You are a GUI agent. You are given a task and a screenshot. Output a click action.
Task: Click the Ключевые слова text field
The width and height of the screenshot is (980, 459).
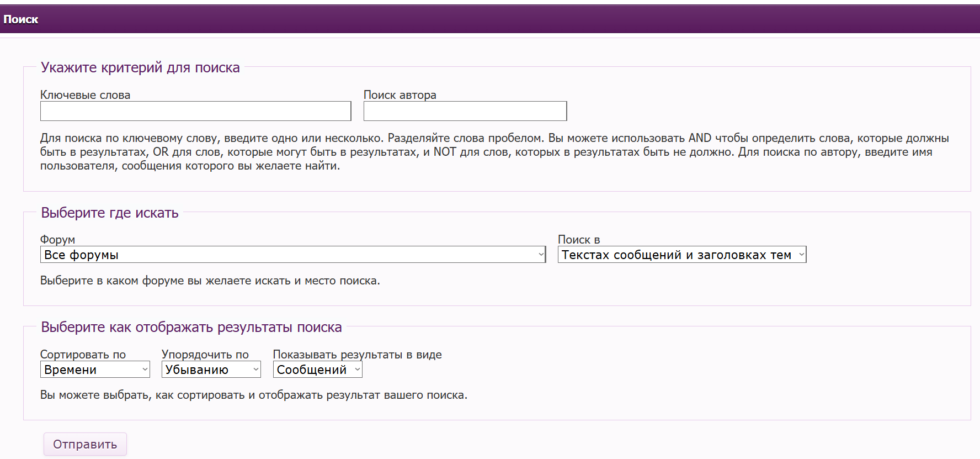pyautogui.click(x=195, y=111)
